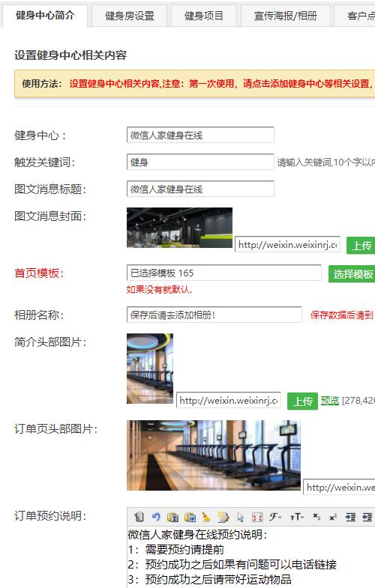Apply superscript formatting

click(x=333, y=517)
